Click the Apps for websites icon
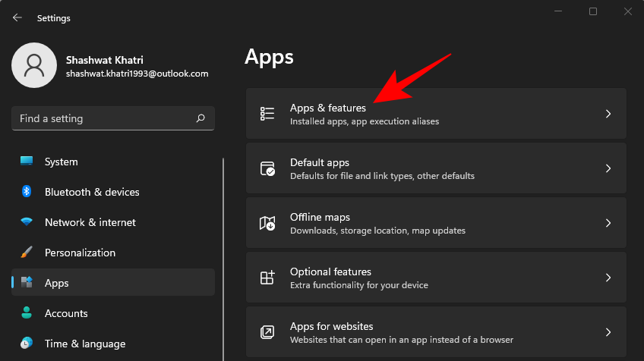This screenshot has width=644, height=361. click(x=267, y=332)
